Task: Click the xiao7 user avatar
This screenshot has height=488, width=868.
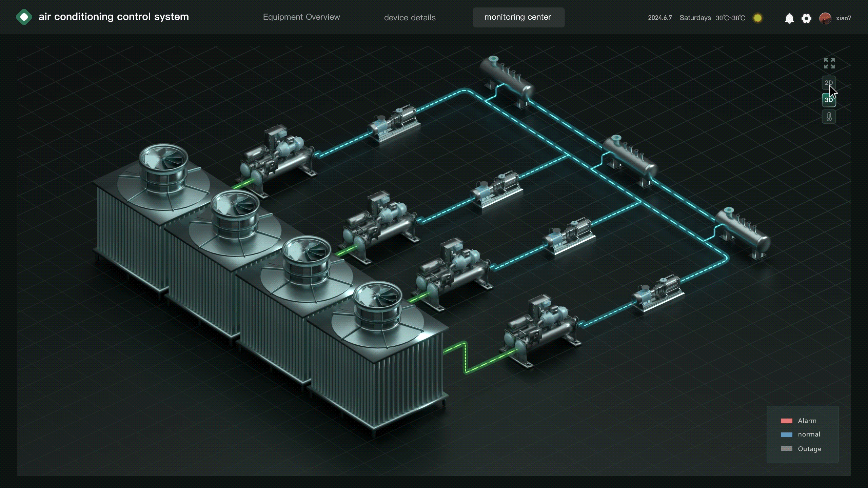Action: [825, 18]
